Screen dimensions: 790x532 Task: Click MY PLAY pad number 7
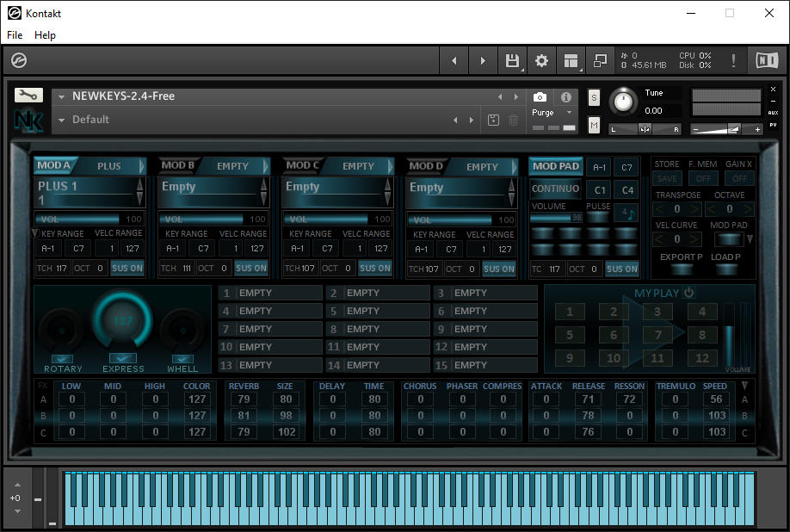pos(657,335)
